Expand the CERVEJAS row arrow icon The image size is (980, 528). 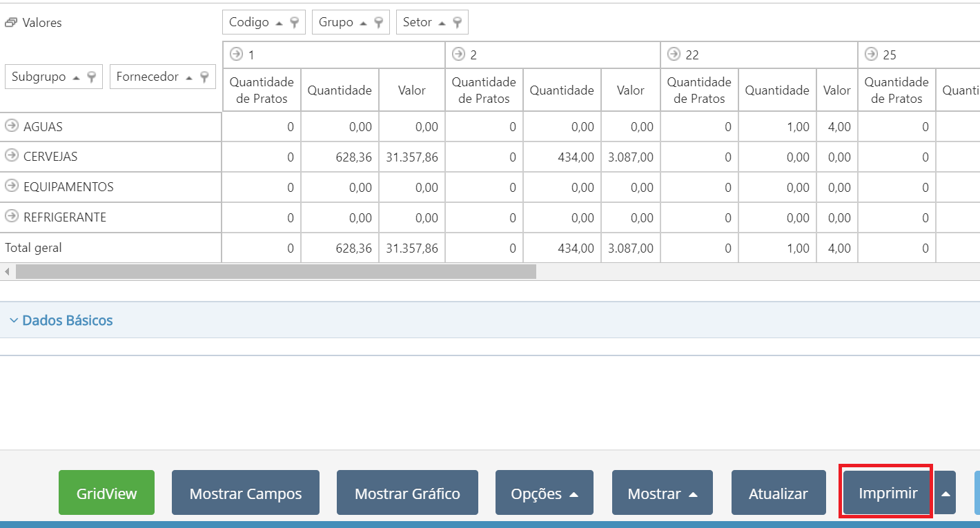tap(11, 156)
